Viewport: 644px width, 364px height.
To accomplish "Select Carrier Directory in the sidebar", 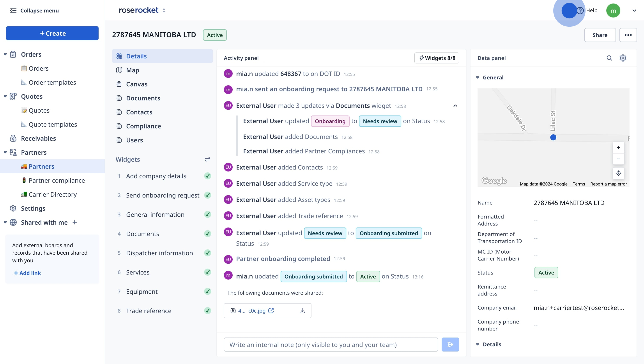I will click(x=53, y=194).
